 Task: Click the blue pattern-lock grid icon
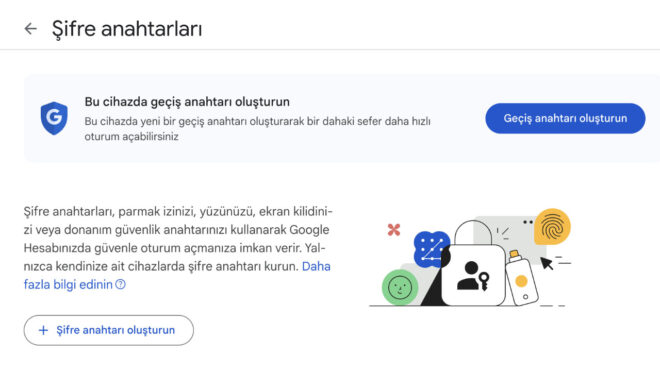[432, 249]
